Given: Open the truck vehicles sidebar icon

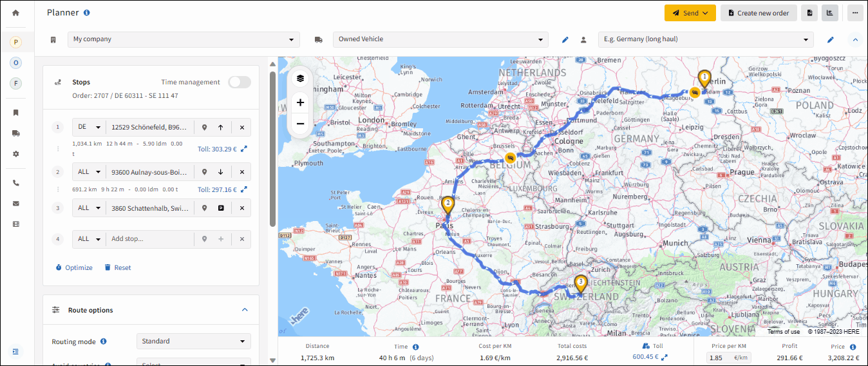Looking at the screenshot, I should [16, 133].
